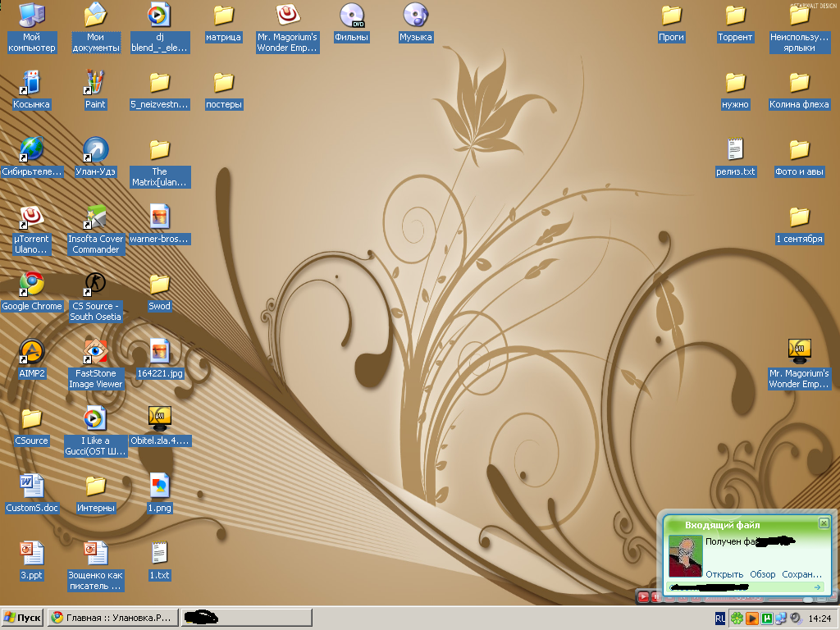Click the volume speaker icon in the tray
This screenshot has width=840, height=630.
point(795,619)
